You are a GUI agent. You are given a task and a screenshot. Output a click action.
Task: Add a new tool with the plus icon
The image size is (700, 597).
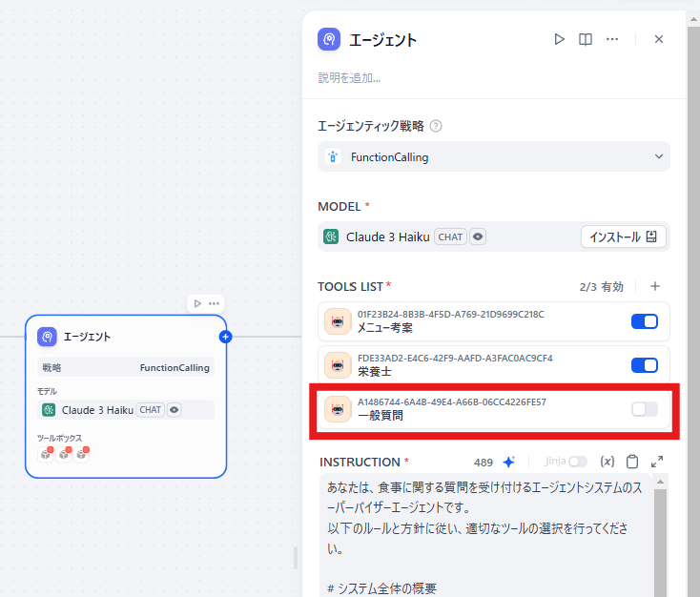(x=655, y=286)
